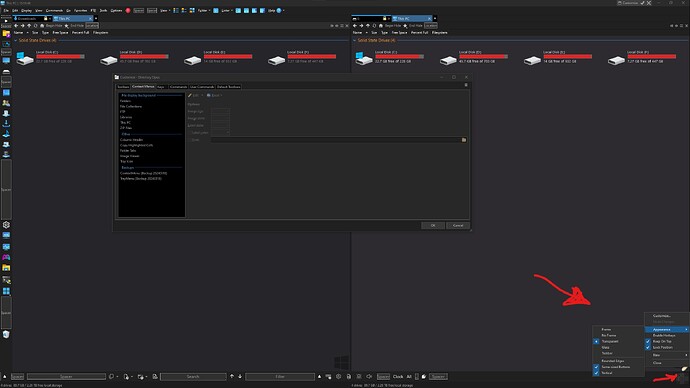Click Local Disk (C:) usage bar in left pane
The width and height of the screenshot is (690, 388).
coord(60,56)
